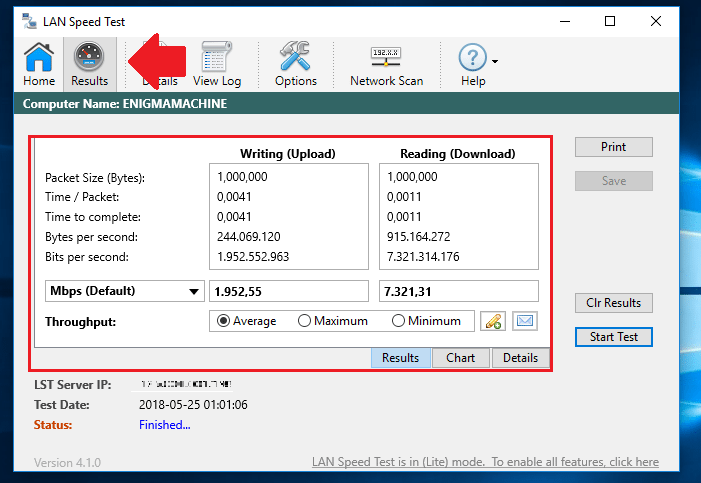Image resolution: width=701 pixels, height=483 pixels.
Task: Click the Version 4.1.0 label
Action: [68, 462]
